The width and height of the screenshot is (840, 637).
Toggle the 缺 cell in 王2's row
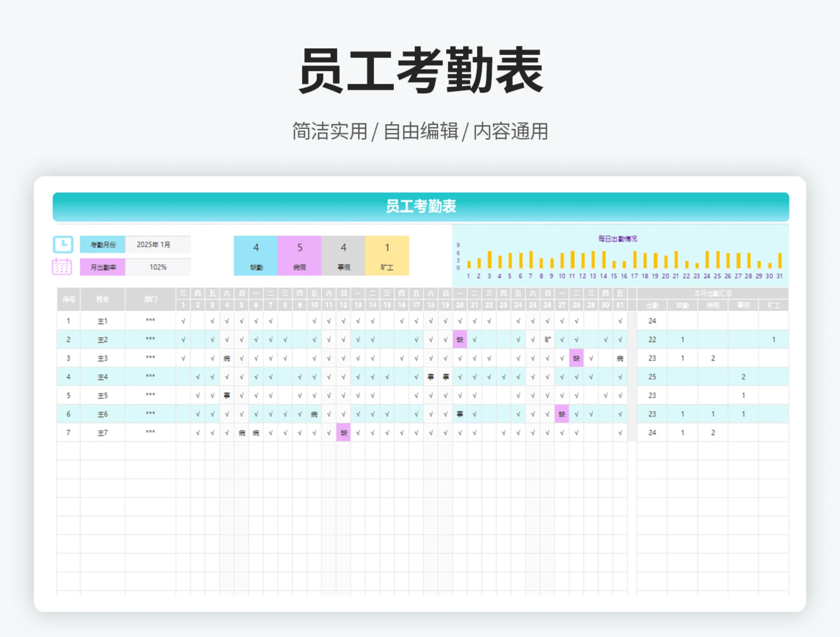click(x=459, y=339)
